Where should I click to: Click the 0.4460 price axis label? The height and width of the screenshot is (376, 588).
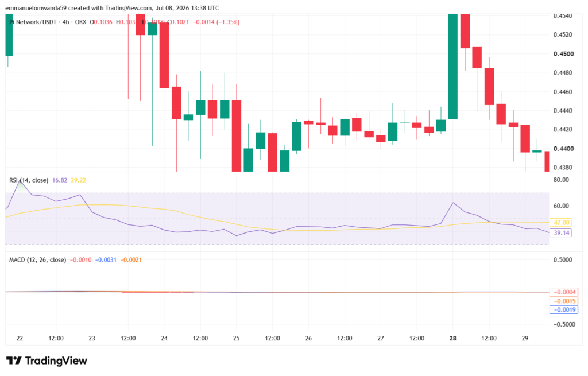[x=563, y=92]
